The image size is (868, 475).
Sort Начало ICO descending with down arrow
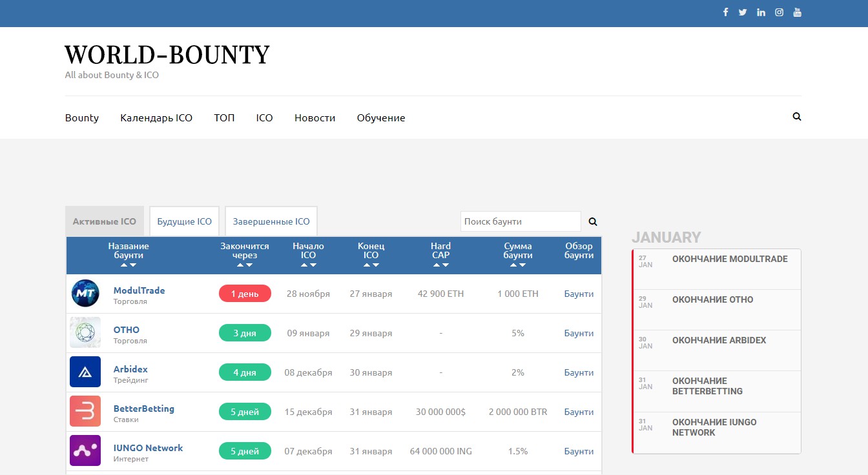click(x=313, y=265)
